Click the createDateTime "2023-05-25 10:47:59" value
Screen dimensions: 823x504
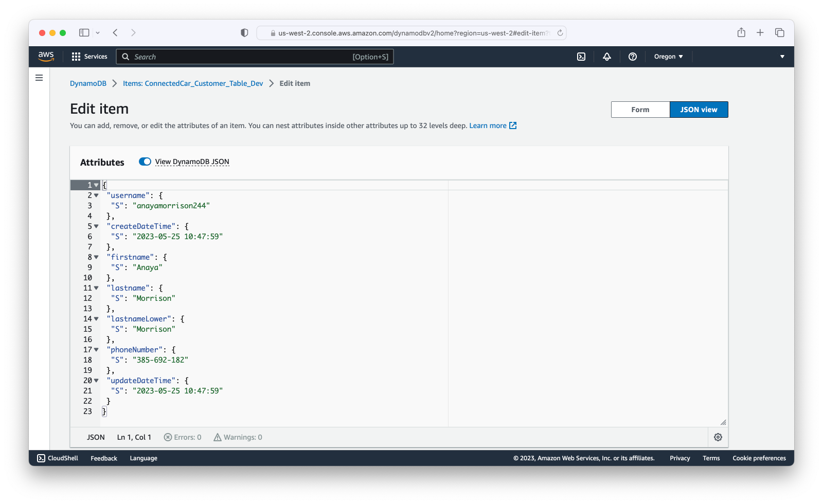point(178,237)
